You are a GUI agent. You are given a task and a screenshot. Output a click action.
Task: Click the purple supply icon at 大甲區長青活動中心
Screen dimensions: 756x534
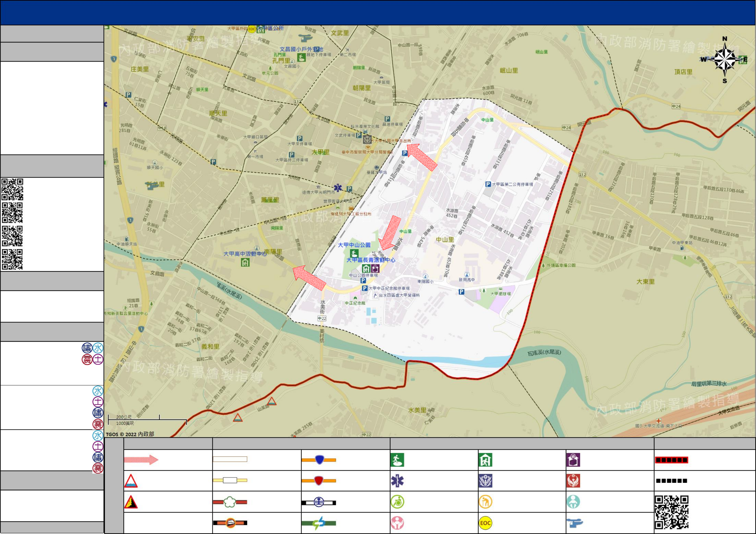pos(375,268)
